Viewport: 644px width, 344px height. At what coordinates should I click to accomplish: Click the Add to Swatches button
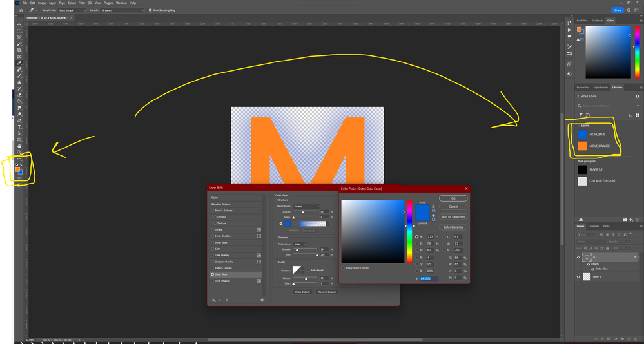click(x=453, y=216)
